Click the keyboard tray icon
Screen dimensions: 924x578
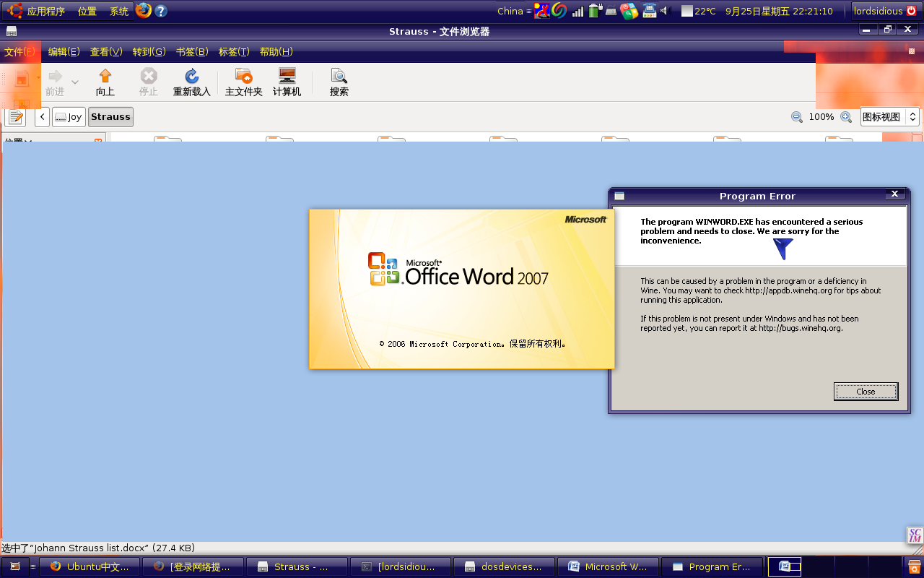pyautogui.click(x=611, y=11)
